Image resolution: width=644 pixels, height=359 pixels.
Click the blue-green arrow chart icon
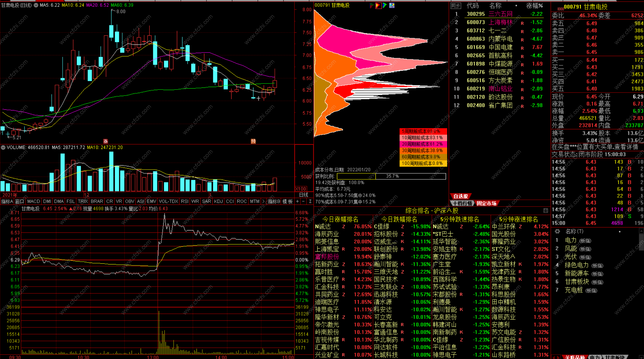click(x=385, y=6)
